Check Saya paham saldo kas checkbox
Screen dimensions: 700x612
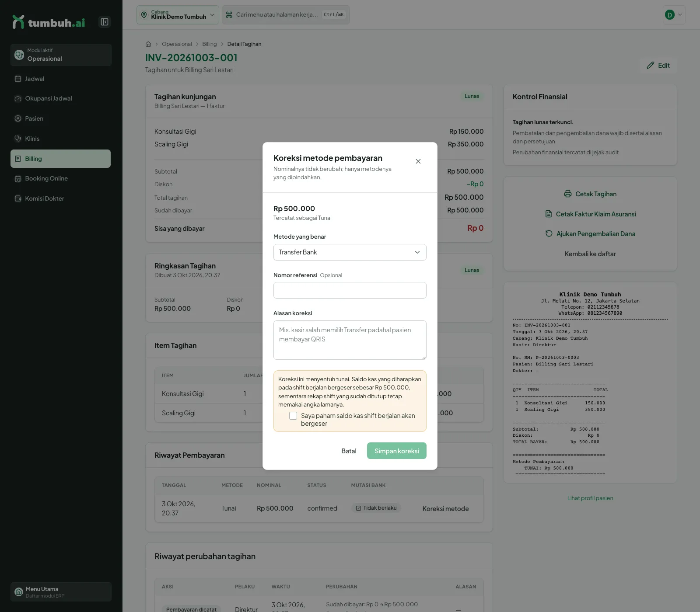click(293, 416)
